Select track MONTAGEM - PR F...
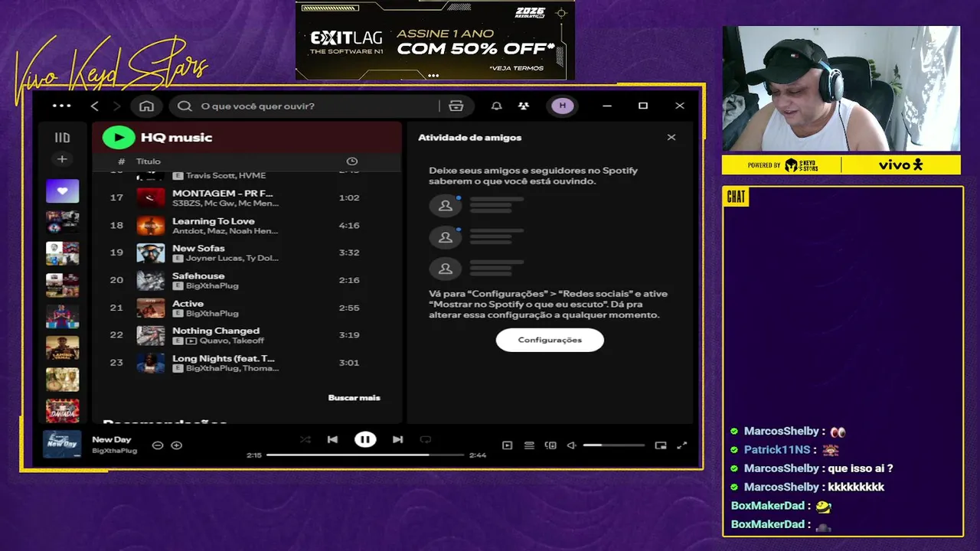The height and width of the screenshot is (551, 980). (x=222, y=193)
